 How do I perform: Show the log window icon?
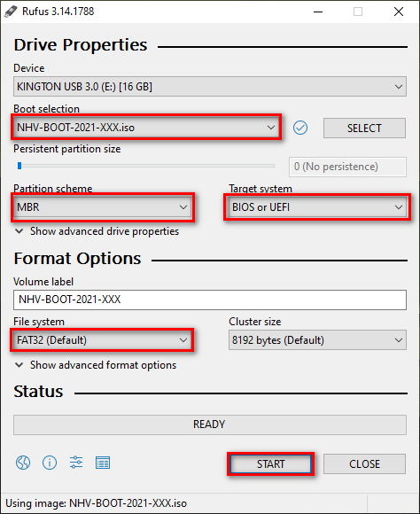(103, 463)
